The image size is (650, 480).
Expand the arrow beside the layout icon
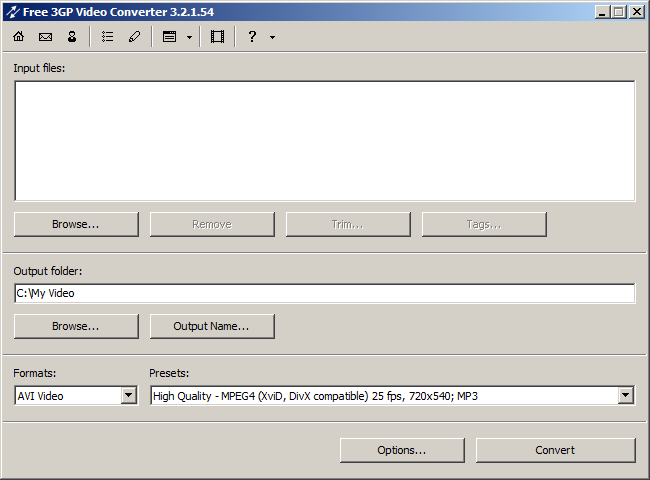pyautogui.click(x=189, y=37)
